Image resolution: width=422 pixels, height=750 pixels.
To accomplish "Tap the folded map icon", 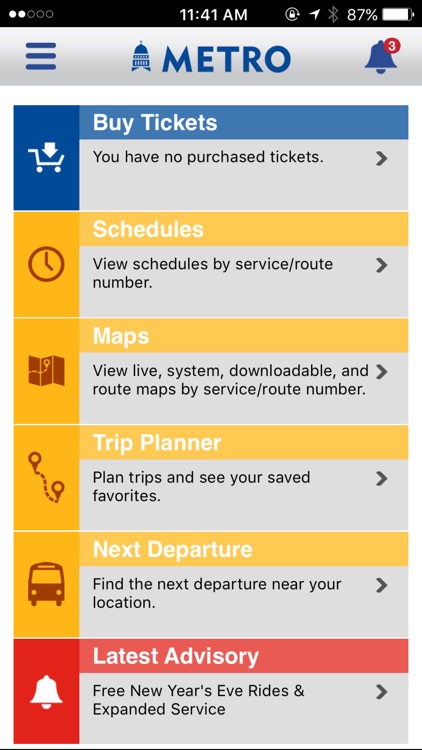I will 46,371.
